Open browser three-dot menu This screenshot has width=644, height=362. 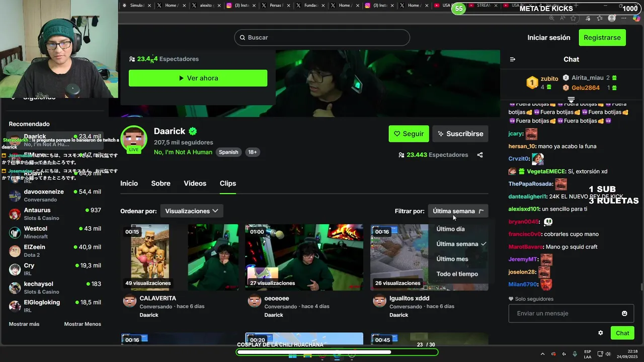pos(624,18)
